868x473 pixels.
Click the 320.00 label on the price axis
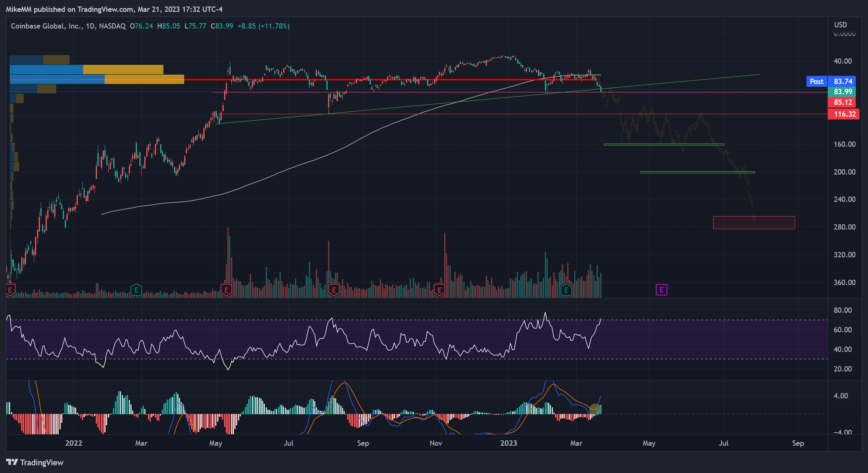(844, 255)
